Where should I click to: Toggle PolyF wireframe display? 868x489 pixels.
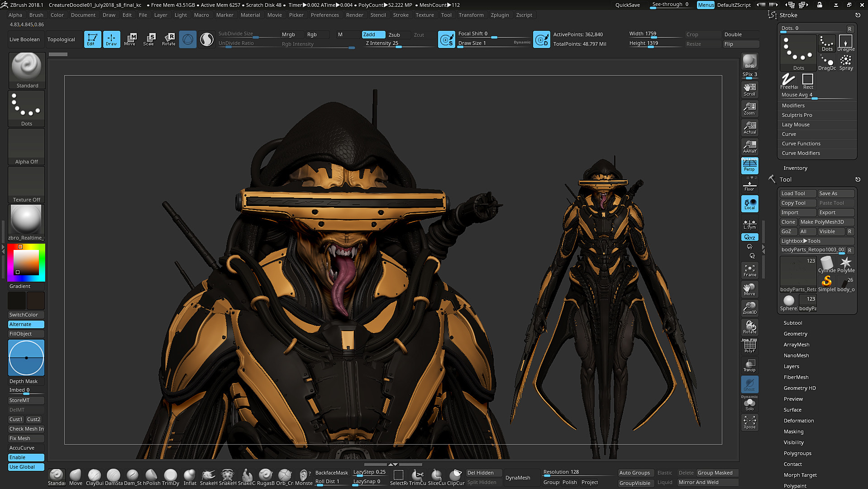[749, 346]
